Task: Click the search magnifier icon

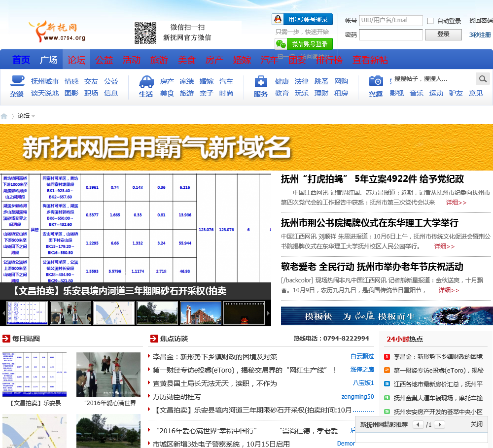Action: coord(483,79)
